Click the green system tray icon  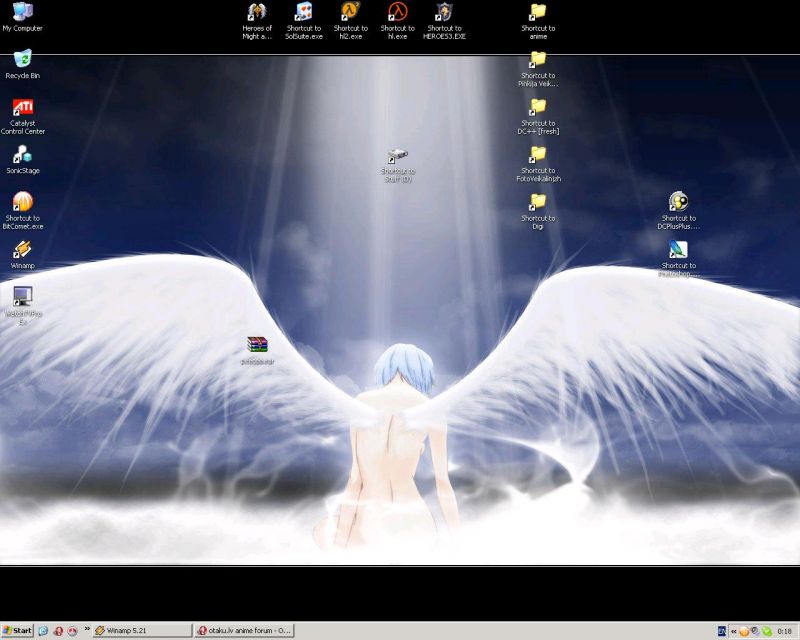click(766, 631)
